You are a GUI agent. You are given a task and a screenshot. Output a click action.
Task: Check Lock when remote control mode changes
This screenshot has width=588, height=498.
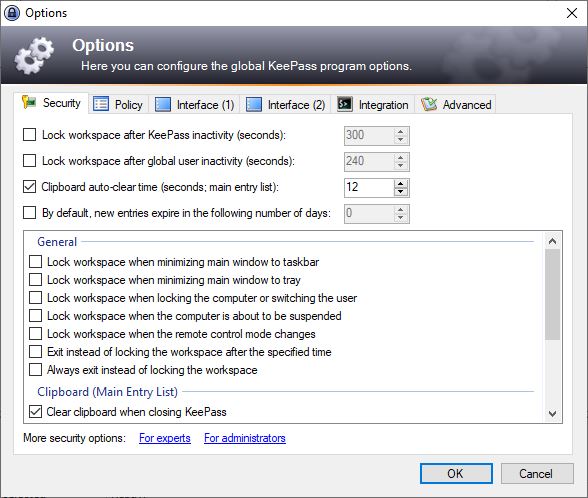pyautogui.click(x=35, y=333)
